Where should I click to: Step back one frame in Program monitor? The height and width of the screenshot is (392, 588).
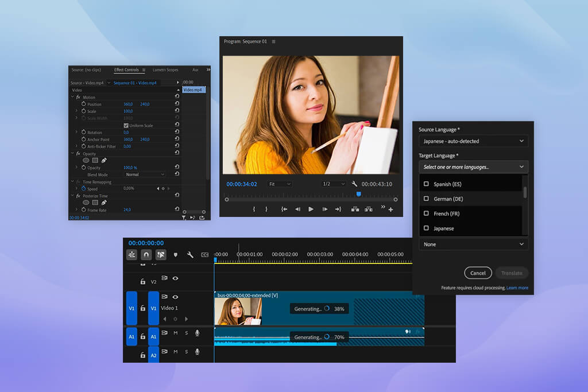coord(298,209)
